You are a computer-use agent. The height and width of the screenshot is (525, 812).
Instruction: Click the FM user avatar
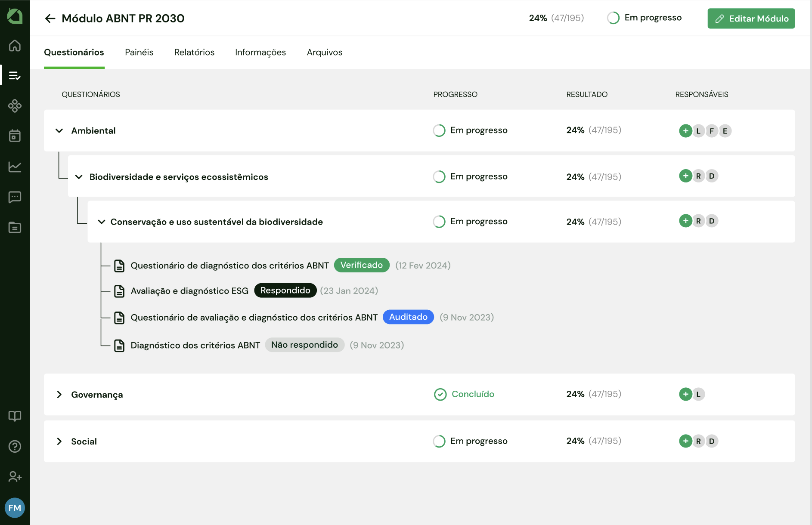(x=15, y=508)
